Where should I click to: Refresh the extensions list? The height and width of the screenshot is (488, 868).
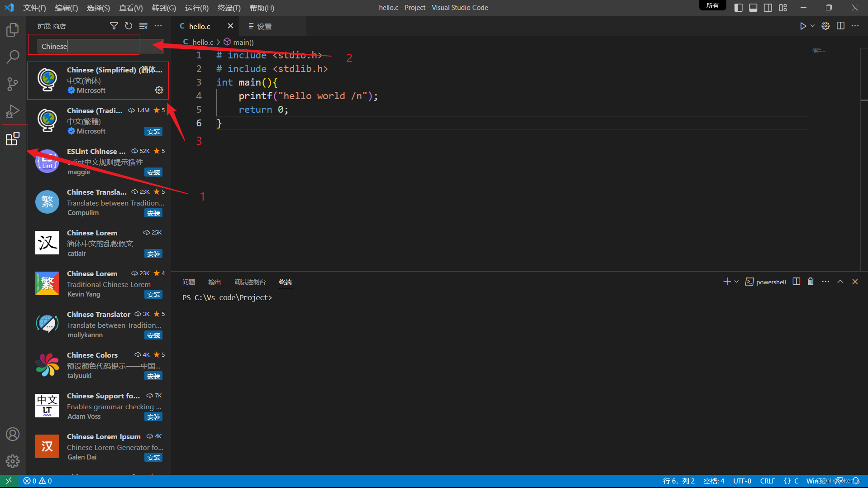click(x=129, y=26)
